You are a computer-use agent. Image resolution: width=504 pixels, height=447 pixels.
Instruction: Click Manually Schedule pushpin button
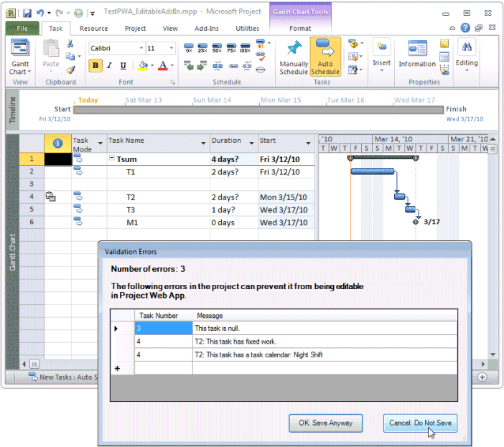pyautogui.click(x=294, y=57)
